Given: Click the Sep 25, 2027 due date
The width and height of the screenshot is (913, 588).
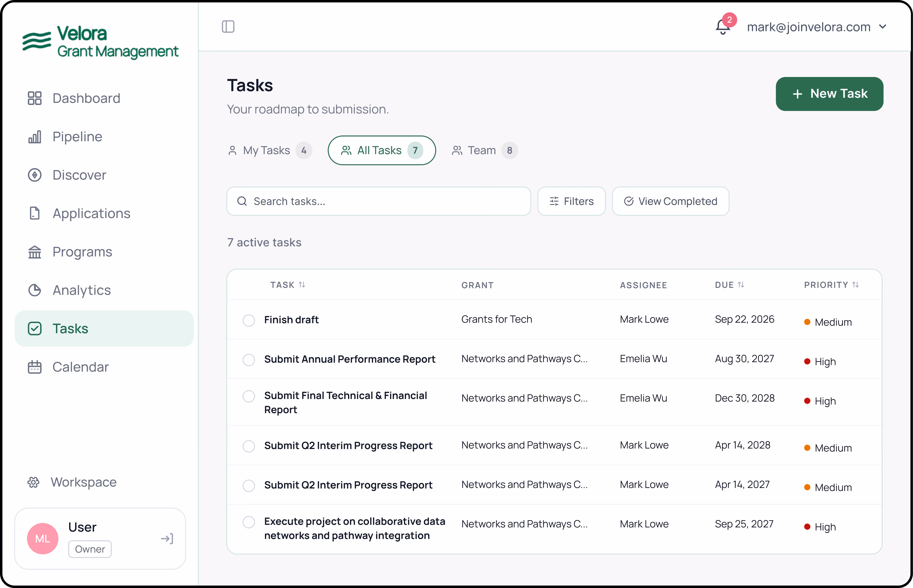Looking at the screenshot, I should coord(744,524).
